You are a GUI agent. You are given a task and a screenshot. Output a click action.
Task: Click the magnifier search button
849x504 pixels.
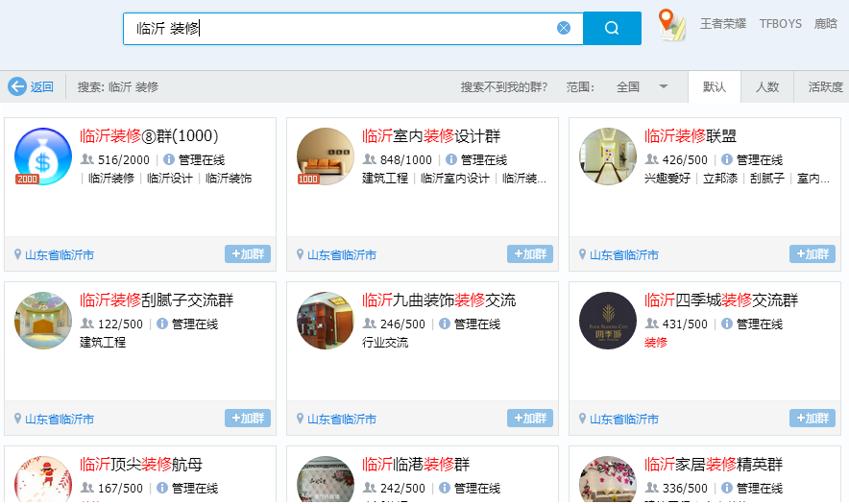point(612,29)
